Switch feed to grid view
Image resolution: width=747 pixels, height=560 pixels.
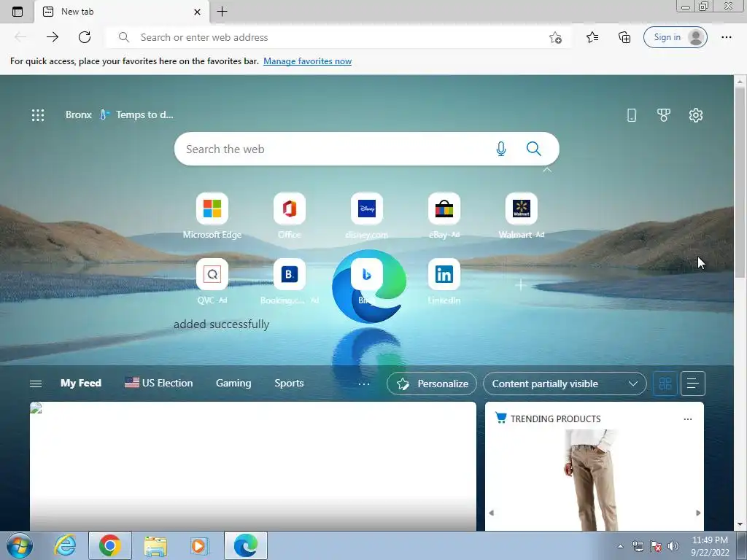[x=665, y=384]
